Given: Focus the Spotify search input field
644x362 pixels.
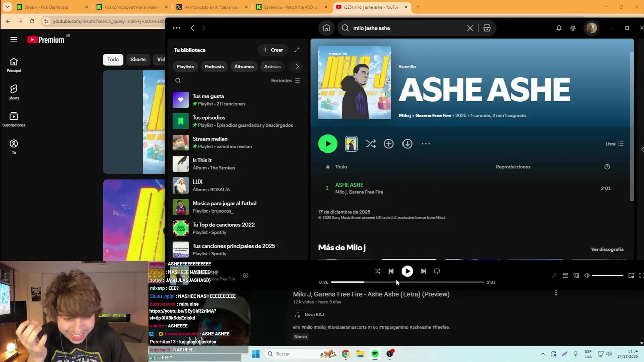Looking at the screenshot, I should pyautogui.click(x=408, y=28).
